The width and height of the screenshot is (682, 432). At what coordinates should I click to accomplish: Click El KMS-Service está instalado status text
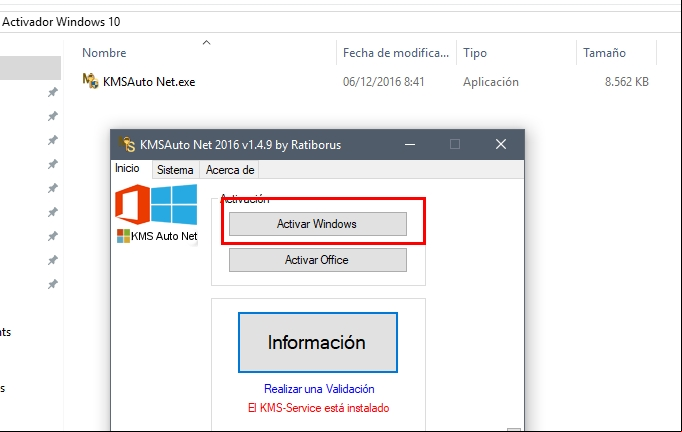click(318, 408)
